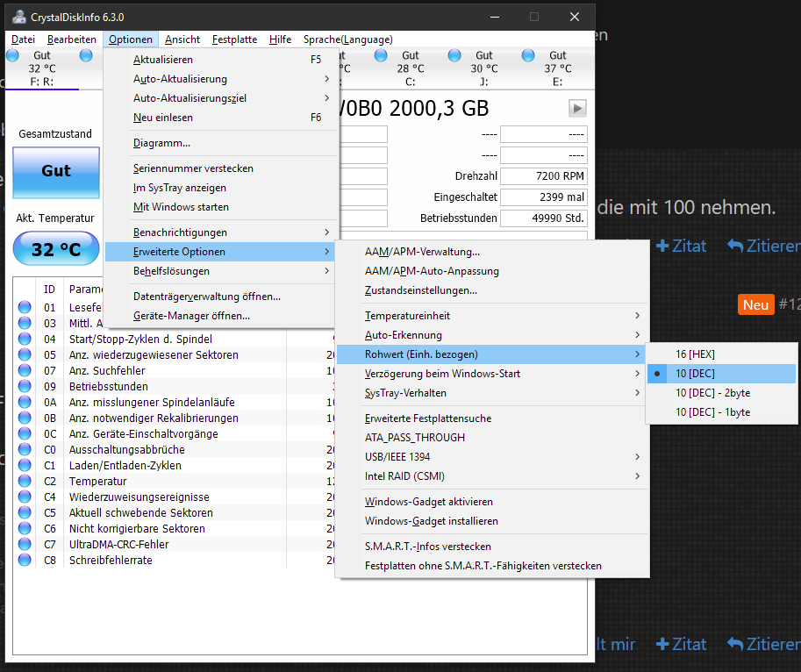Click the blue orb in row C7 UltraDMA-CRC-Fehler
Image resolution: width=801 pixels, height=672 pixels.
tap(25, 544)
